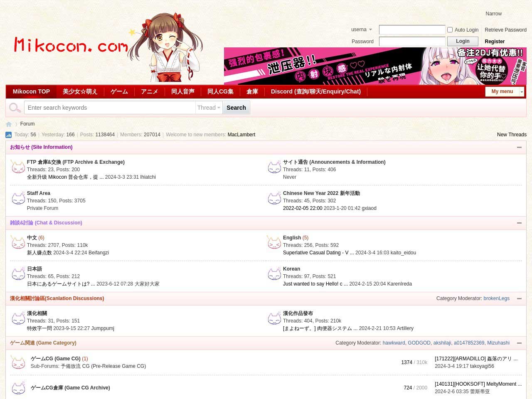Image resolution: width=532 pixels, height=399 pixels.
Task: Click the forum statistics chart icon
Action: pyautogui.click(x=8, y=135)
